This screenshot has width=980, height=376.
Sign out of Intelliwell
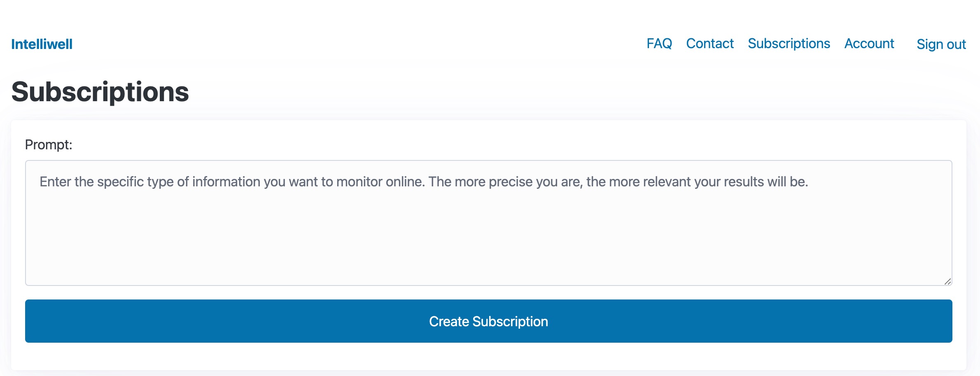point(941,44)
